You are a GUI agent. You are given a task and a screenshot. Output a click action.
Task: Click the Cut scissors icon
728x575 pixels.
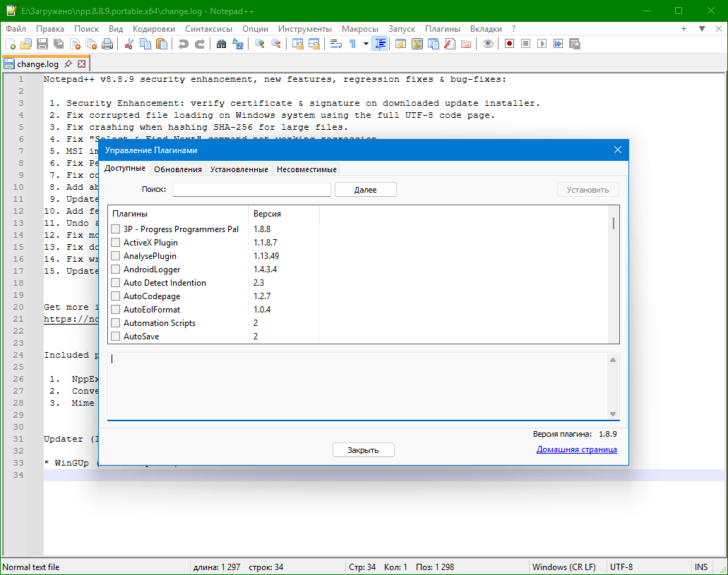point(129,44)
